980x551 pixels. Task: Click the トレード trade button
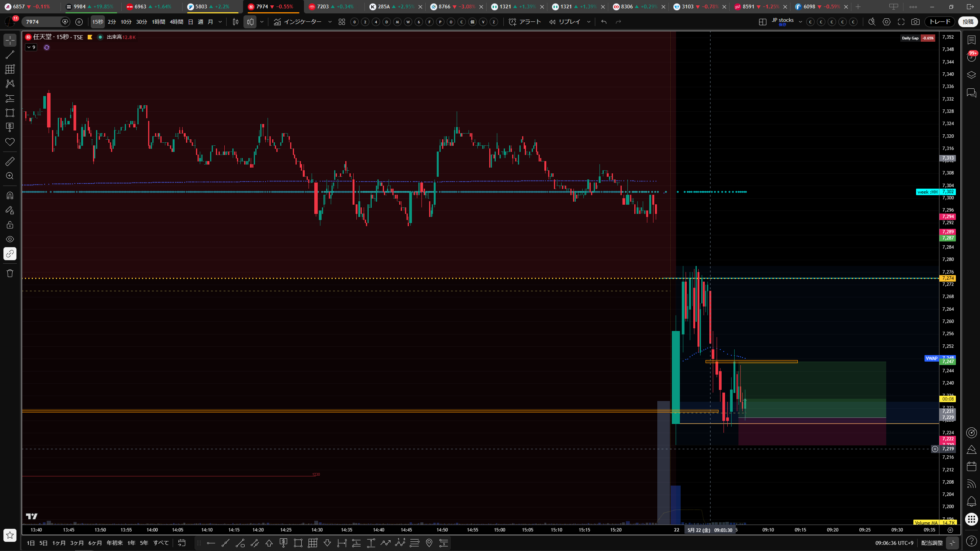pos(940,22)
